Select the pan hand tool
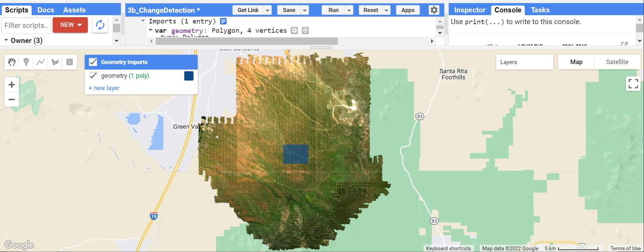The image size is (644, 252). click(x=12, y=62)
